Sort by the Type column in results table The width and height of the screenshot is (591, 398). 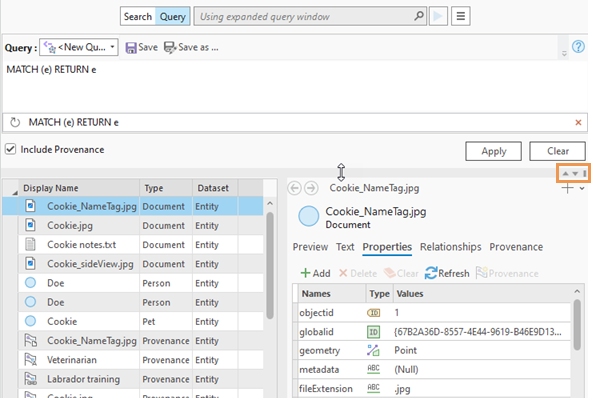166,188
